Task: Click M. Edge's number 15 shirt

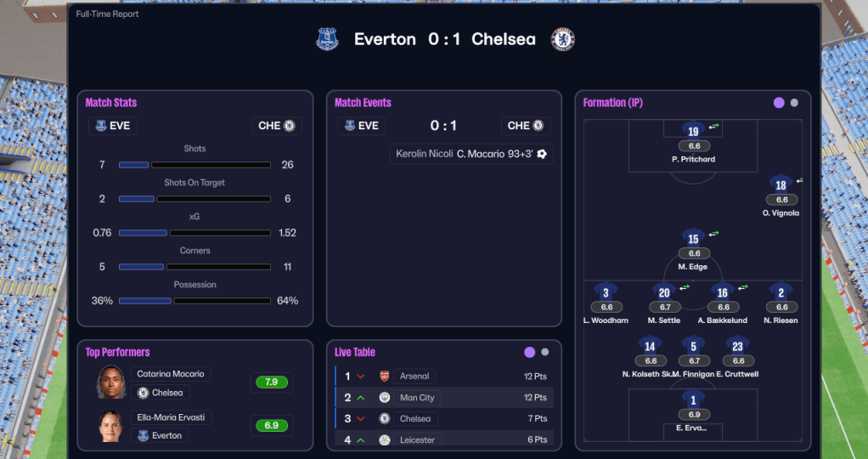Action: point(693,239)
